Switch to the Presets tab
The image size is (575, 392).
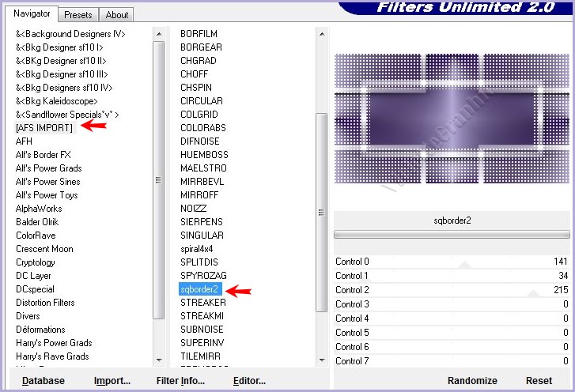tap(78, 14)
